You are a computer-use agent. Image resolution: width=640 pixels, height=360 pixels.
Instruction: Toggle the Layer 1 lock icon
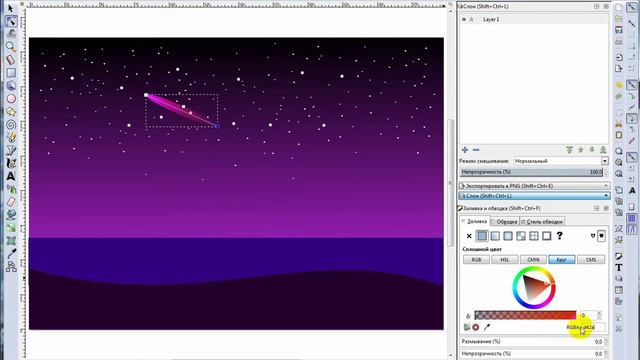click(471, 19)
